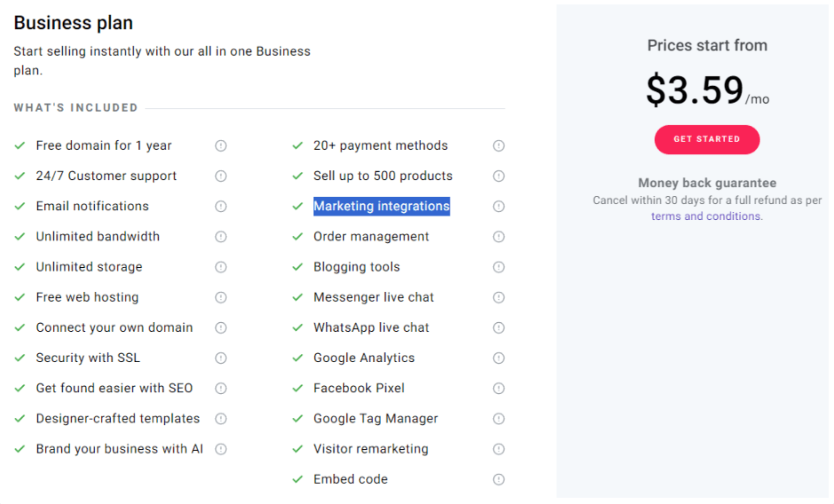Click the Designer-crafted templates feature label
This screenshot has width=834, height=504.
pyautogui.click(x=117, y=419)
